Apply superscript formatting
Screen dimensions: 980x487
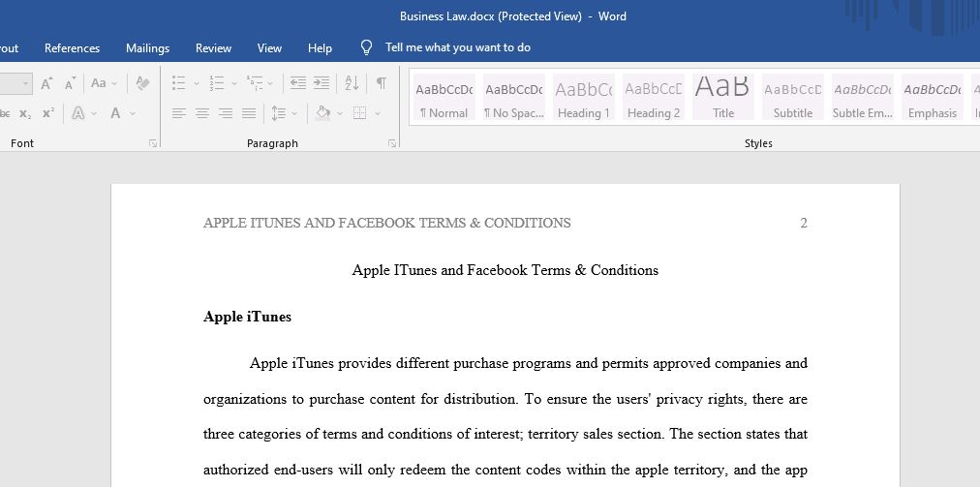48,113
